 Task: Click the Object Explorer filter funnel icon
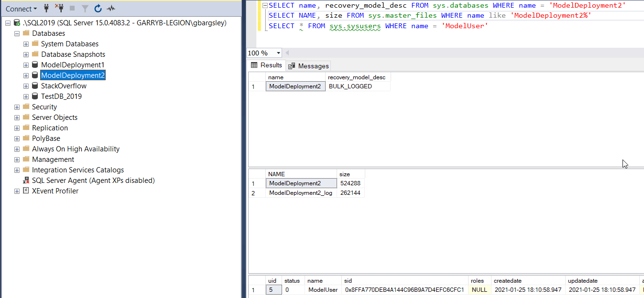85,8
